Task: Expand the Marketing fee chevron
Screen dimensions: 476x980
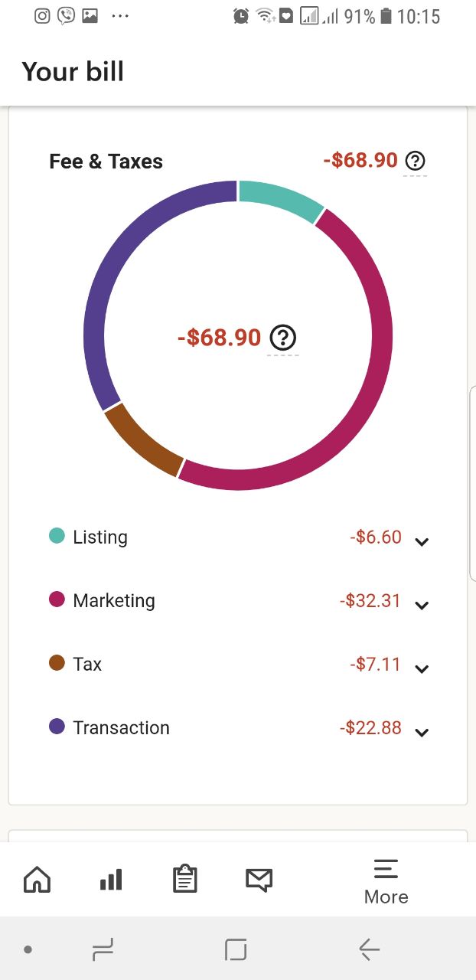Action: [x=422, y=606]
